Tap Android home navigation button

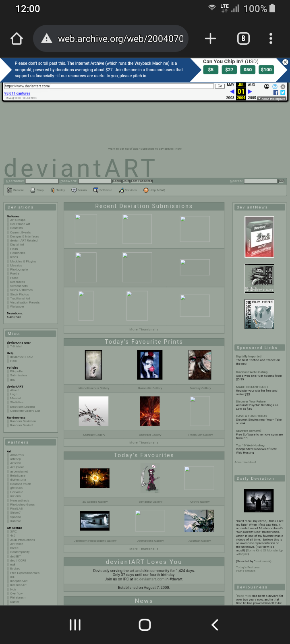click(145, 625)
